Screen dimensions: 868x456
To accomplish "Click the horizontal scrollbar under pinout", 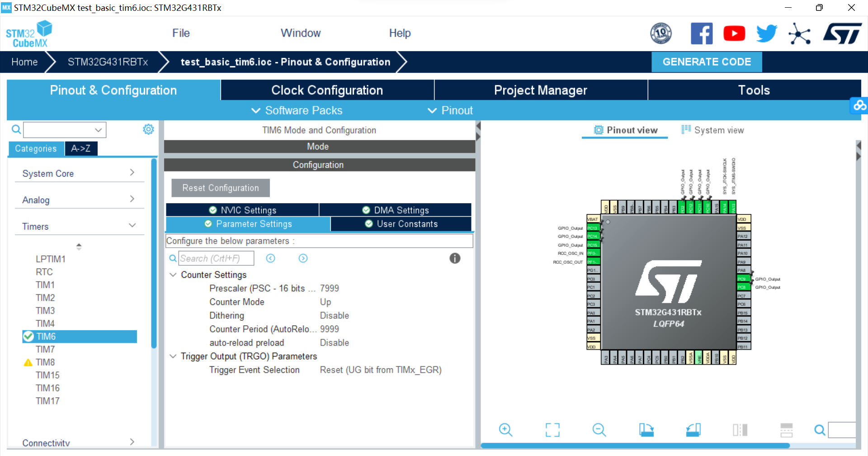I will coord(635,446).
